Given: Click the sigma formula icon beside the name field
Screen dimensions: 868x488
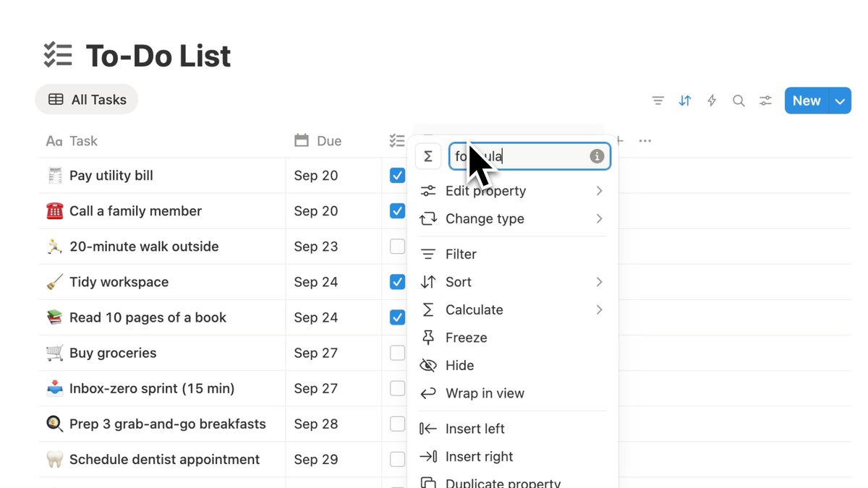Looking at the screenshot, I should click(x=428, y=156).
